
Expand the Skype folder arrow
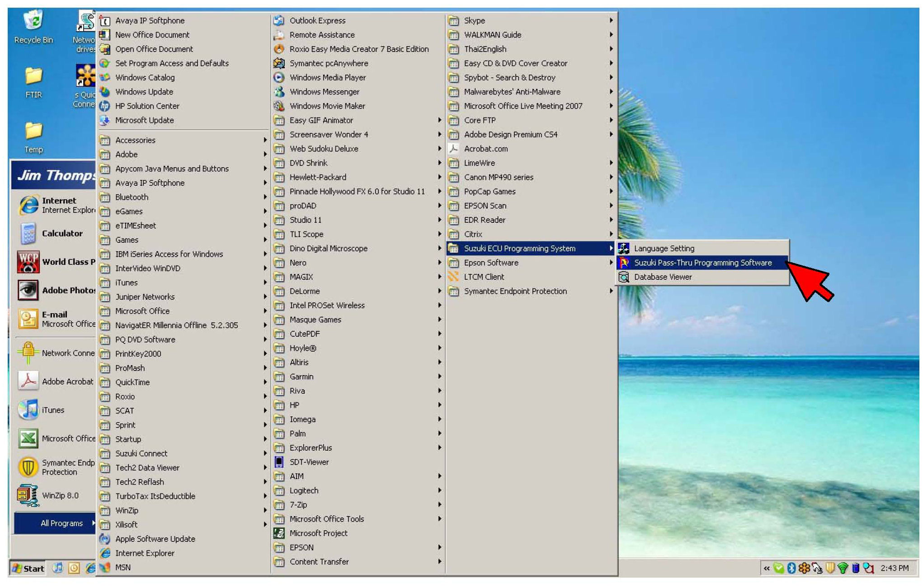coord(611,20)
